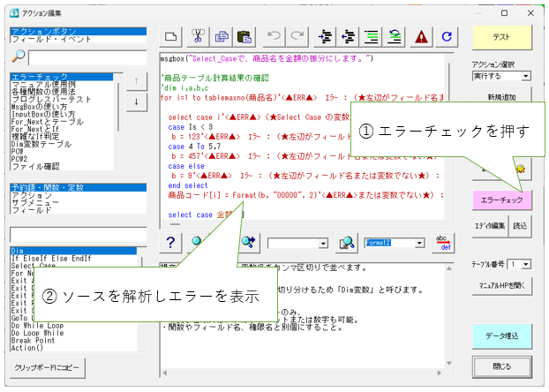549x392 pixels.
Task: Click the red warning triangle icon
Action: [422, 37]
